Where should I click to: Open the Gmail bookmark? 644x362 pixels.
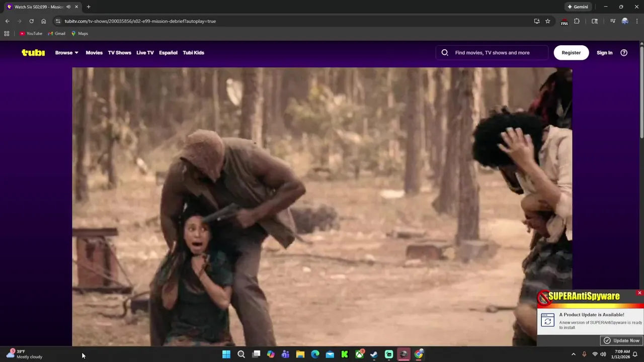[56, 34]
